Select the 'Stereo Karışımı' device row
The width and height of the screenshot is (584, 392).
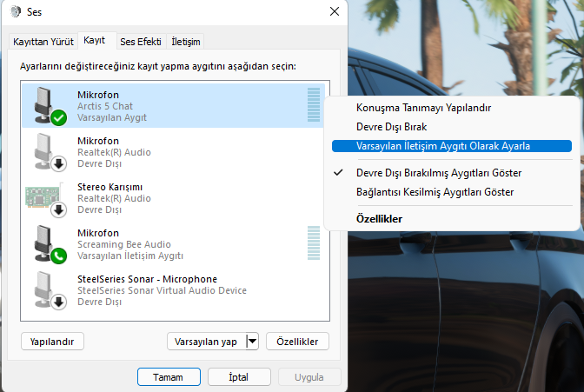[173, 198]
